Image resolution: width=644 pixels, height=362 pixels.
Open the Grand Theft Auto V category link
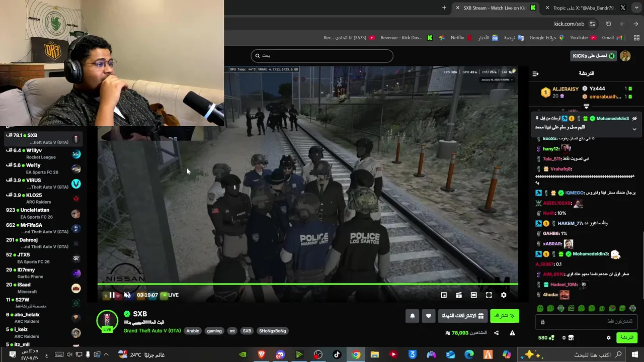point(152,331)
